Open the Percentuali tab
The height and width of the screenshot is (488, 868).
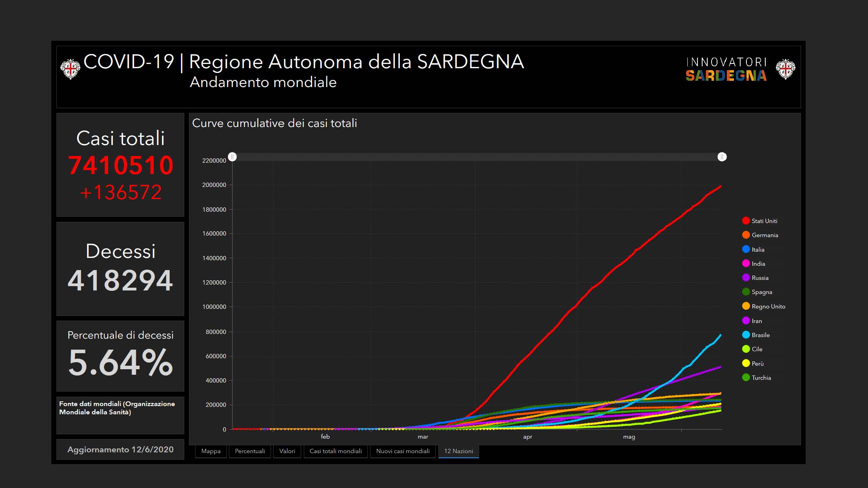[x=250, y=451]
